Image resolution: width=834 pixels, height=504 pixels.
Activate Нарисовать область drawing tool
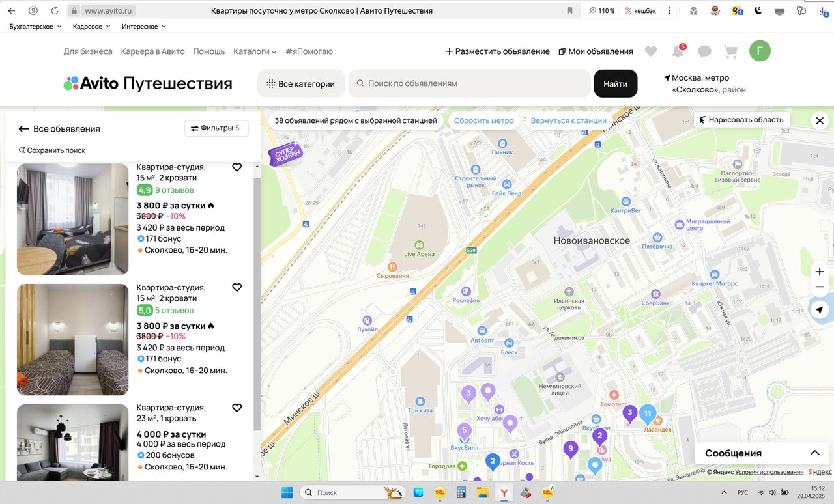[x=741, y=120]
